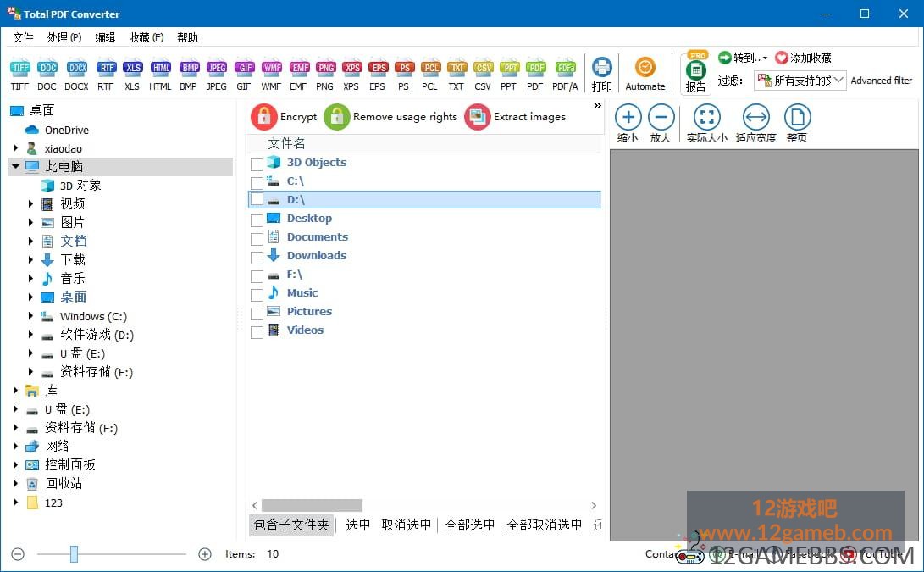Open the 转到 dropdown arrow
924x572 pixels.
click(765, 58)
